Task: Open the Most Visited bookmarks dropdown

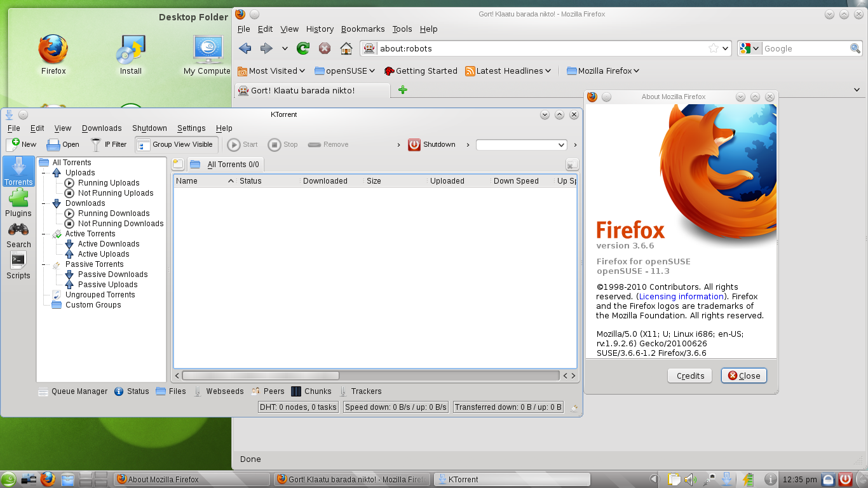Action: (x=271, y=71)
